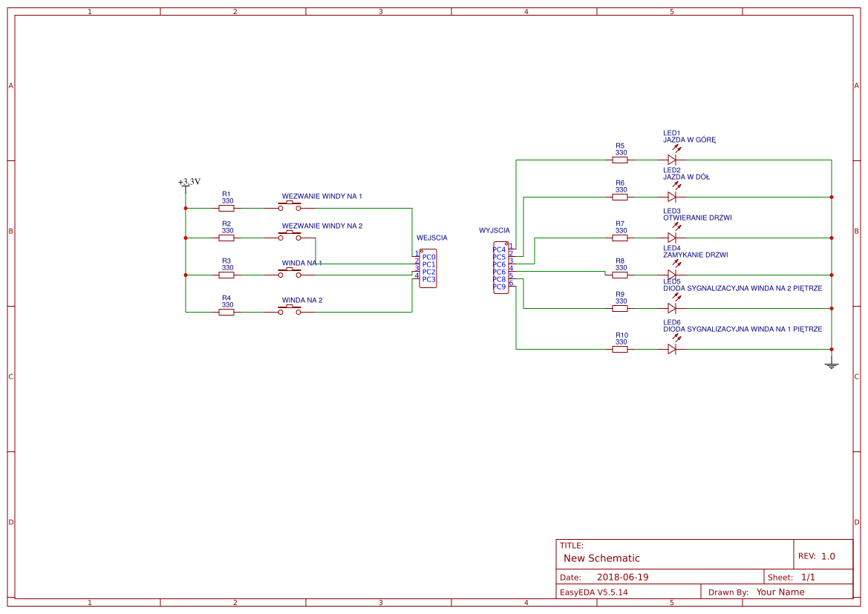Viewport: 868px width, 614px height.
Task: Click the 330 value under R1
Action: (x=227, y=201)
